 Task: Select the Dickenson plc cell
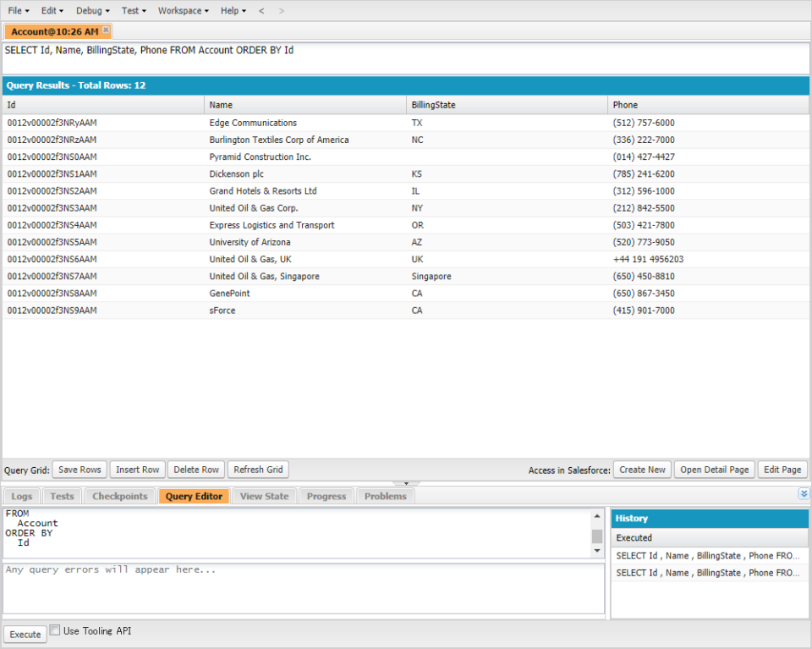305,174
